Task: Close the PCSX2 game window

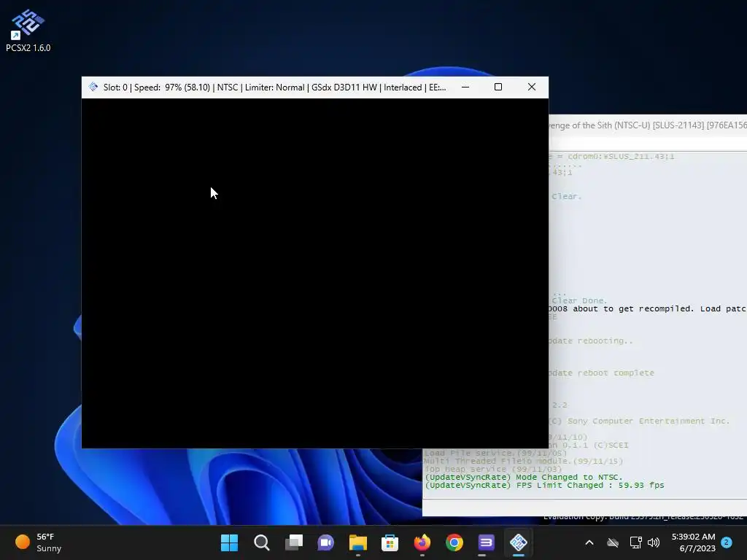Action: pyautogui.click(x=532, y=87)
